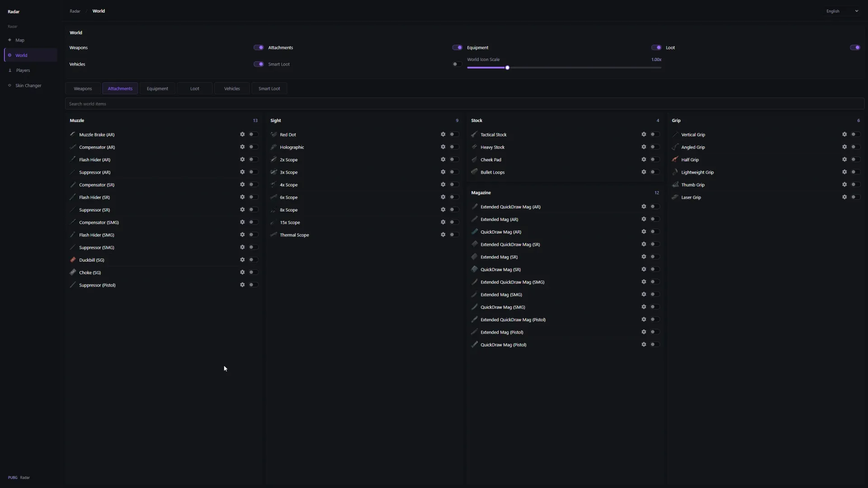Image resolution: width=868 pixels, height=488 pixels.
Task: Open settings gear for Red Dot
Action: coord(443,135)
